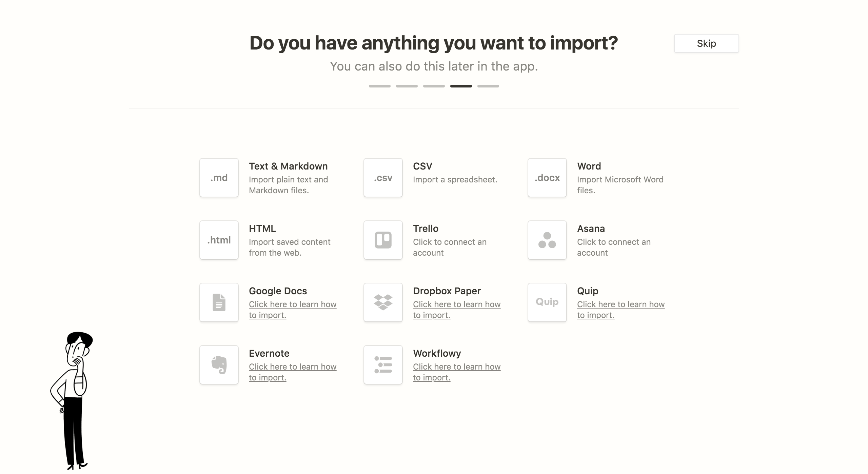Click the 'Workflowy' title
868x474 pixels.
point(437,353)
